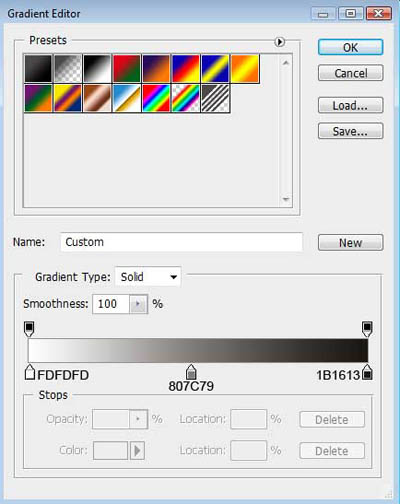Screen dimensions: 400x504
Task: Click the New gradient button
Action: point(350,242)
